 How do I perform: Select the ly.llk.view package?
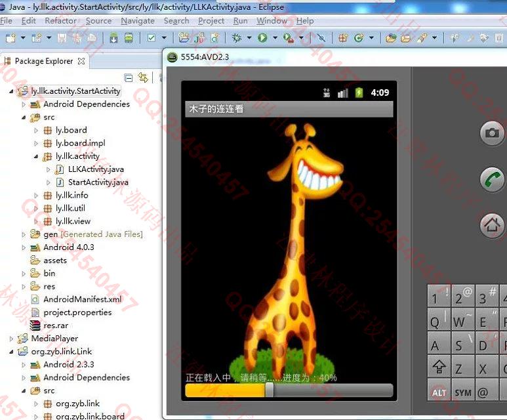(73, 221)
